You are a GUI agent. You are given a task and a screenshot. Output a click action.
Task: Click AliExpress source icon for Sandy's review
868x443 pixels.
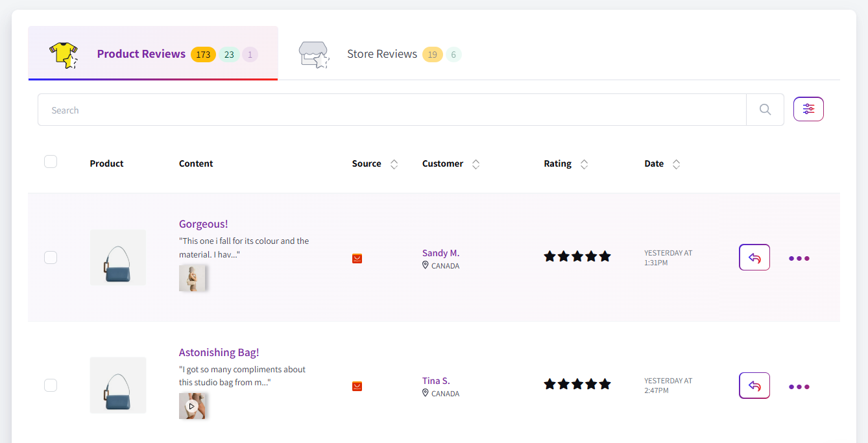[x=357, y=258]
